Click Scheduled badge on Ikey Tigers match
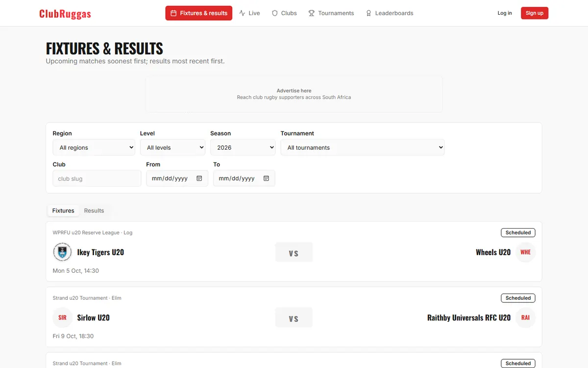Viewport: 588px width, 368px height. pyautogui.click(x=518, y=233)
